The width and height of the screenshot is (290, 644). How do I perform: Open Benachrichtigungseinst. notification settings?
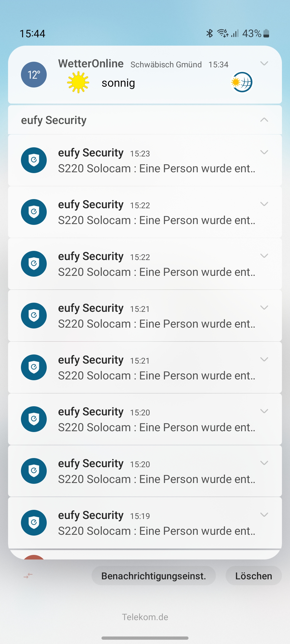point(154,576)
